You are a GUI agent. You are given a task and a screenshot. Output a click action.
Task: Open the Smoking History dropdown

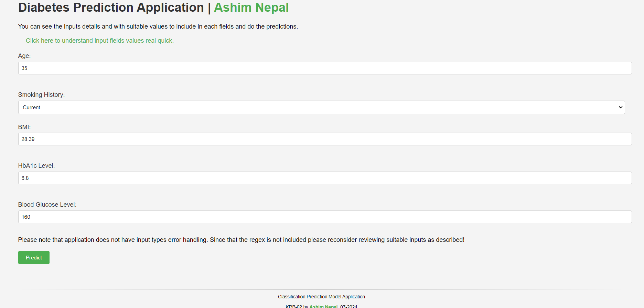pos(321,107)
